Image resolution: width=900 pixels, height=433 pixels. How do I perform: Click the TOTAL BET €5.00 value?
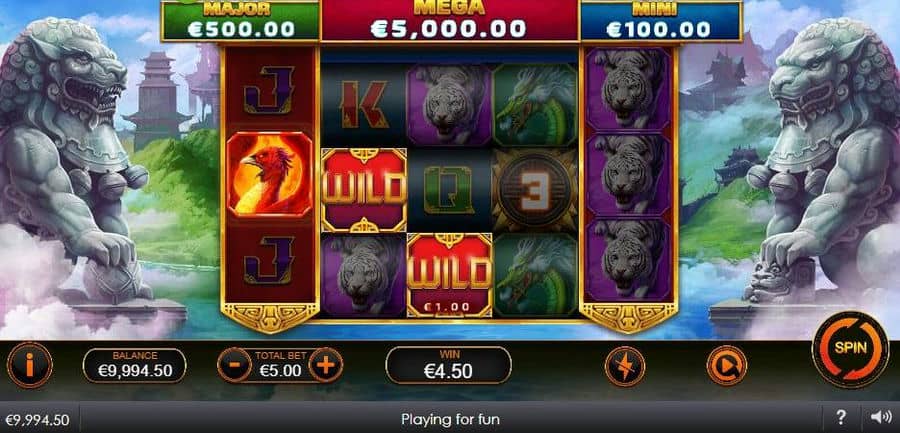[x=280, y=371]
